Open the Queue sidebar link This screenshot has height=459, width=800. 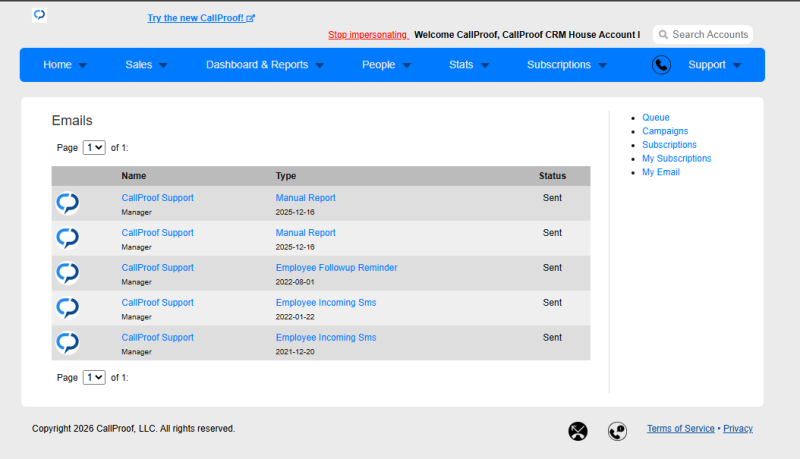click(656, 117)
